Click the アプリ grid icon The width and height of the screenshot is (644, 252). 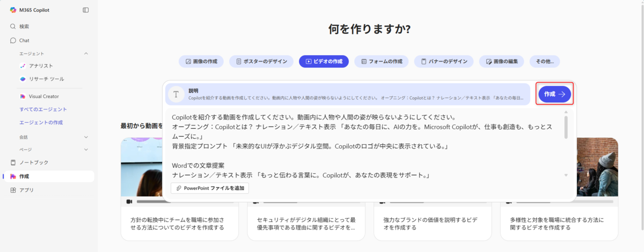(13, 190)
